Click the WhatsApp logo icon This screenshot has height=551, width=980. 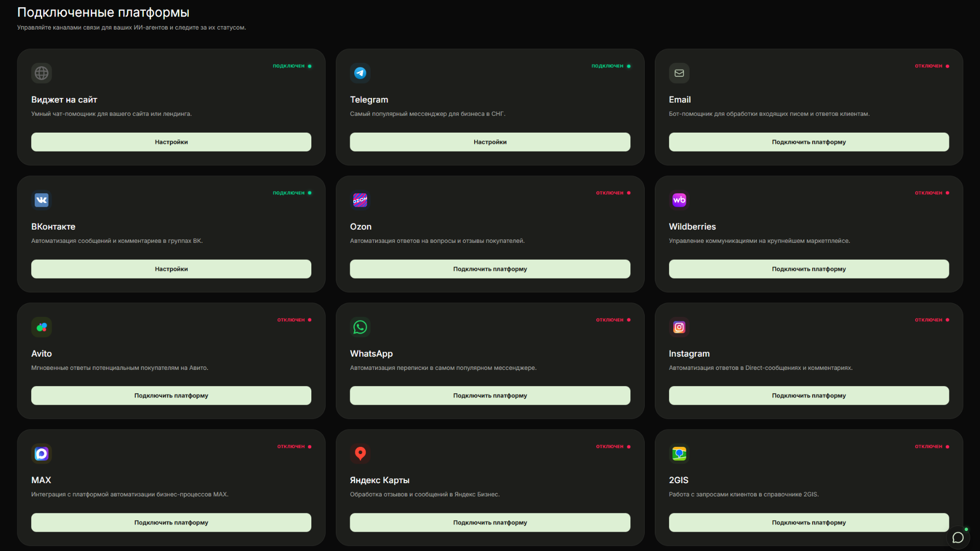(360, 327)
